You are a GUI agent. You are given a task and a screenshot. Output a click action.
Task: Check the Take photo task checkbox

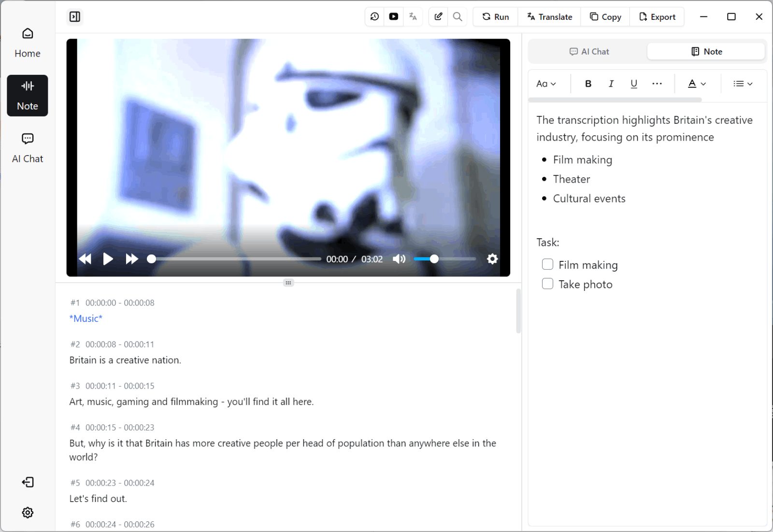tap(547, 284)
